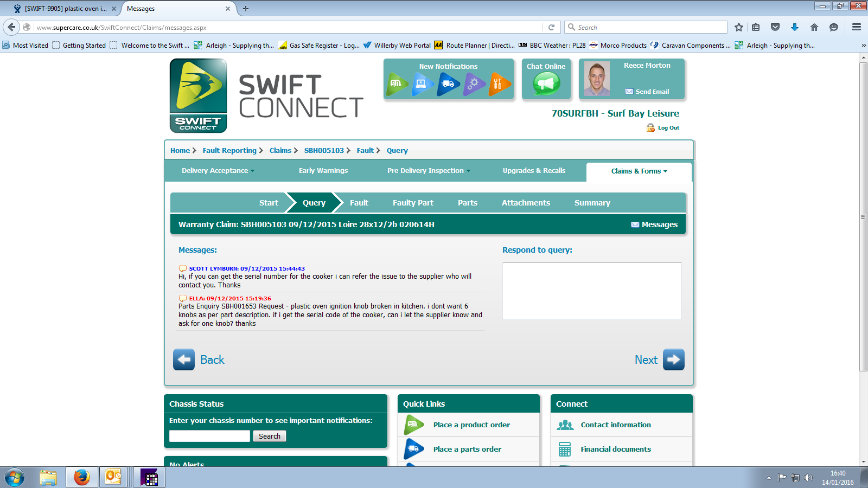Screen dimensions: 868x488
Task: Click the Place a product order caravan icon
Action: click(414, 425)
